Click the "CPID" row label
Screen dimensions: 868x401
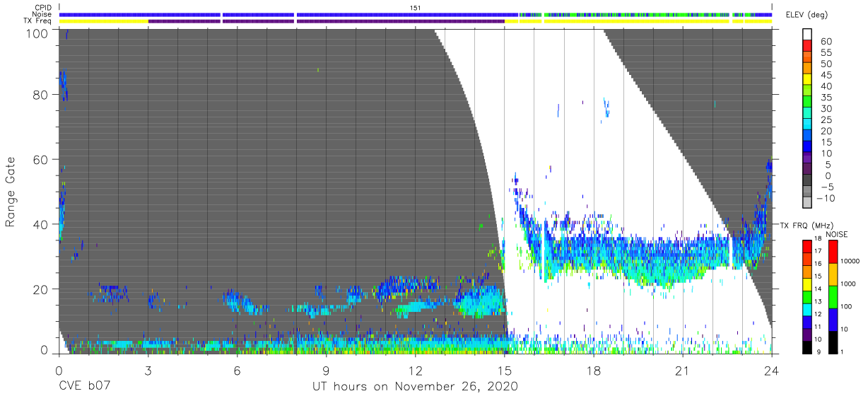pyautogui.click(x=43, y=8)
